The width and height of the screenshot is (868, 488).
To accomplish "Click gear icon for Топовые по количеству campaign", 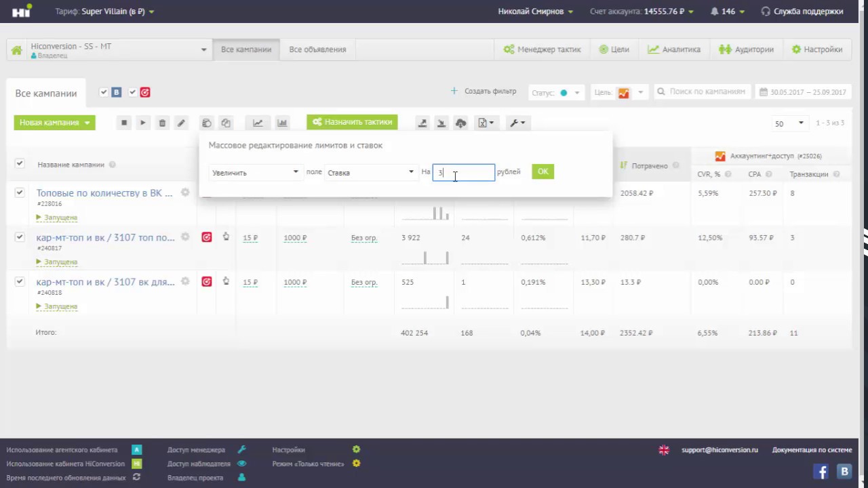I will 185,192.
